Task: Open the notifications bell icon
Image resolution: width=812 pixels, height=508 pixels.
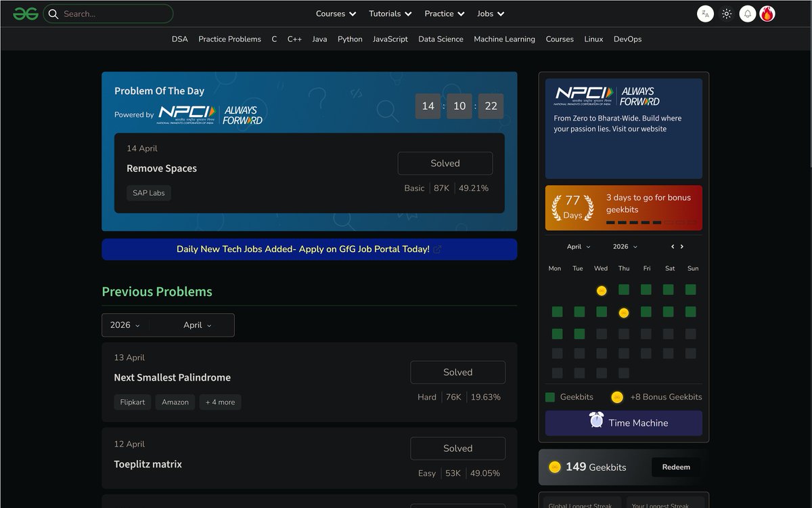Action: [x=748, y=14]
